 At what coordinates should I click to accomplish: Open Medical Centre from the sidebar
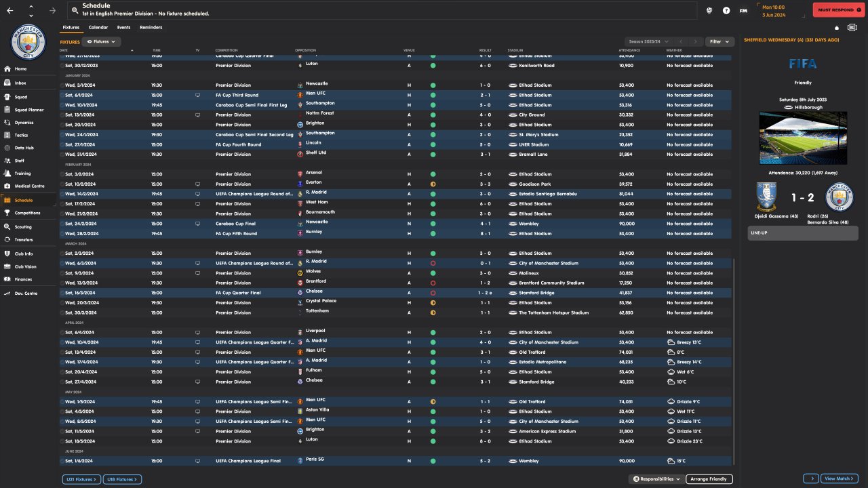point(29,186)
